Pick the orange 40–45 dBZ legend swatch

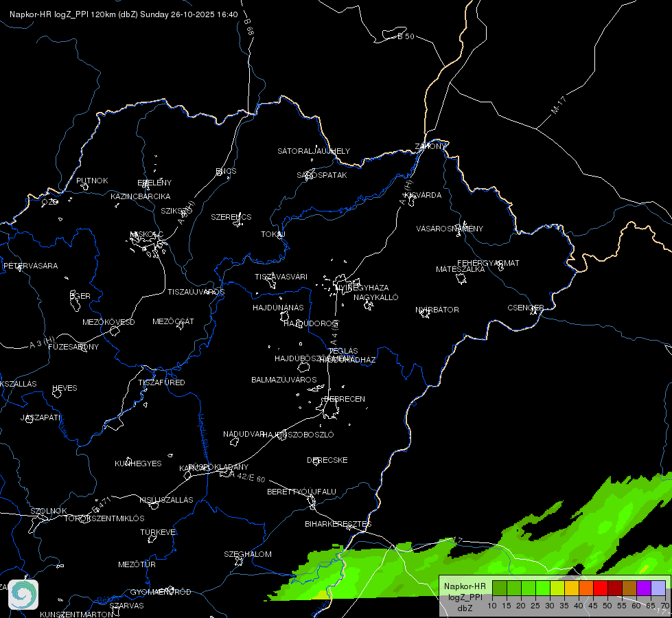pyautogui.click(x=586, y=588)
